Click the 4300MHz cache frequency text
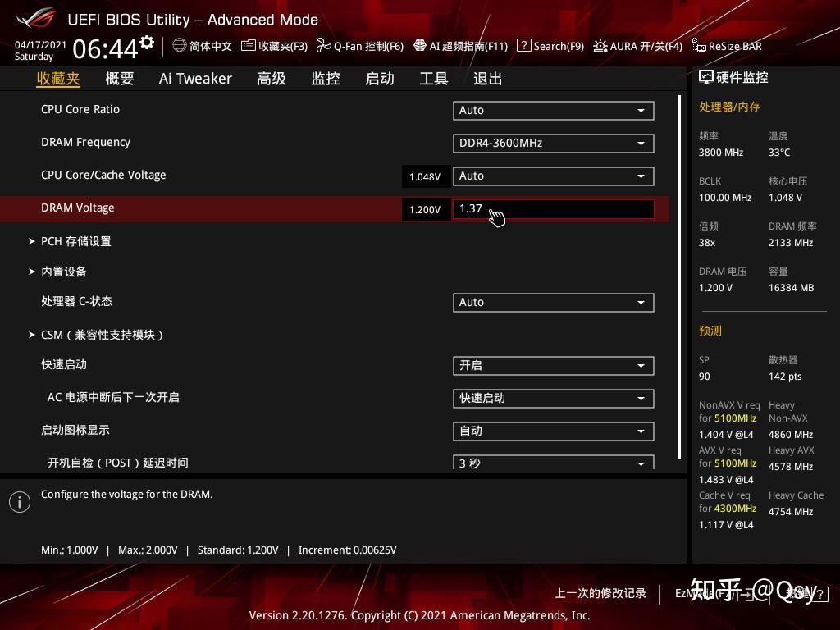This screenshot has height=630, width=840. (x=735, y=509)
